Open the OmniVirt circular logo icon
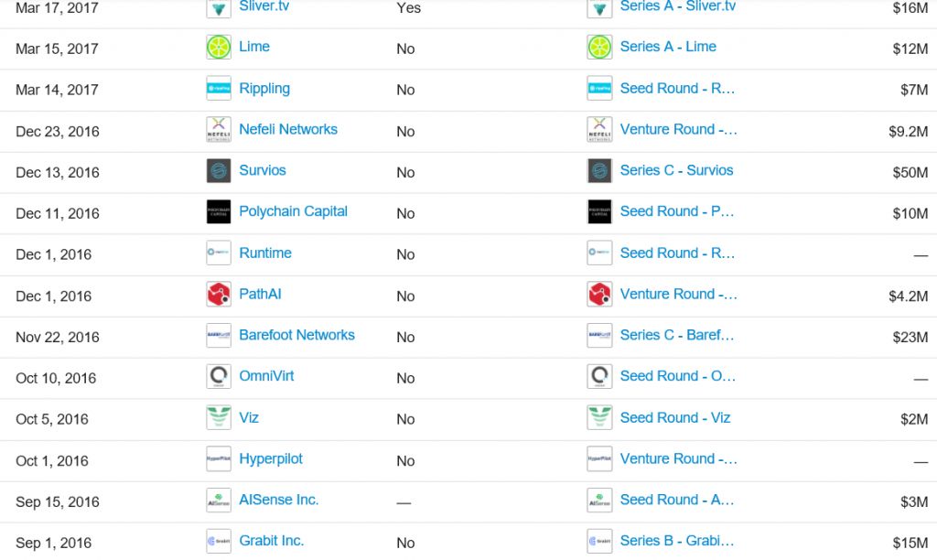The image size is (937, 560). [218, 376]
